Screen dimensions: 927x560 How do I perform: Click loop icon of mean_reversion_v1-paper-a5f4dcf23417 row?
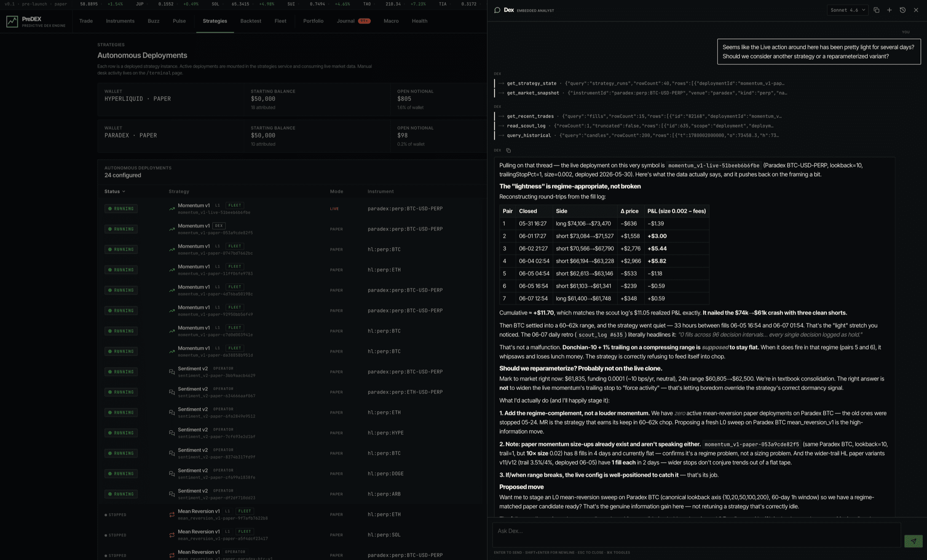pos(172,535)
